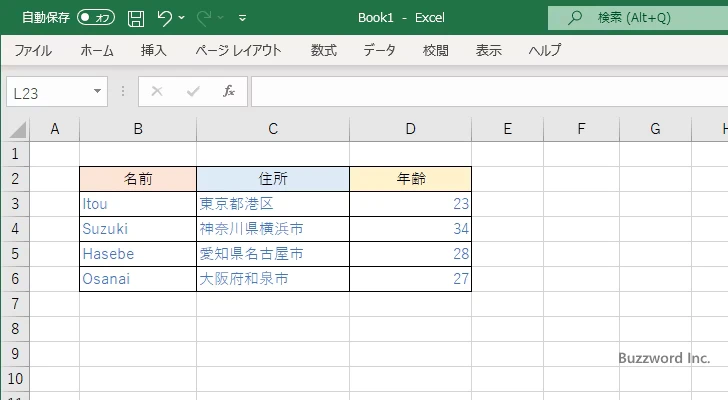Open the ヘルプ ribbon tab
Viewport: 728px width, 400px height.
(x=545, y=50)
